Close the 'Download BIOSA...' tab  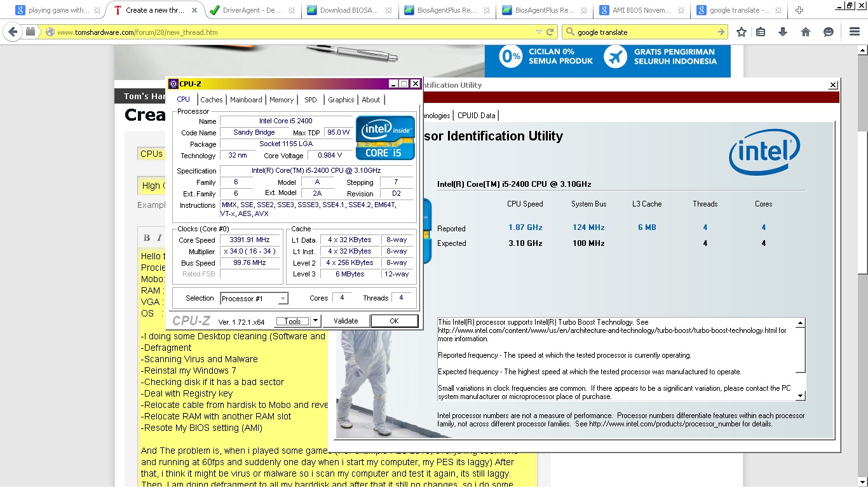(x=389, y=10)
